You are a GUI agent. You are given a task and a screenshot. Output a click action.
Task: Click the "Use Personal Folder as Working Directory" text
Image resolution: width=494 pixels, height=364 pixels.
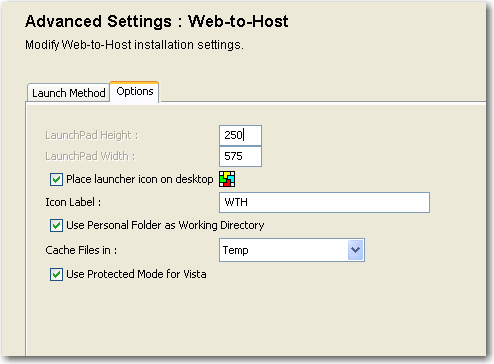coord(165,225)
